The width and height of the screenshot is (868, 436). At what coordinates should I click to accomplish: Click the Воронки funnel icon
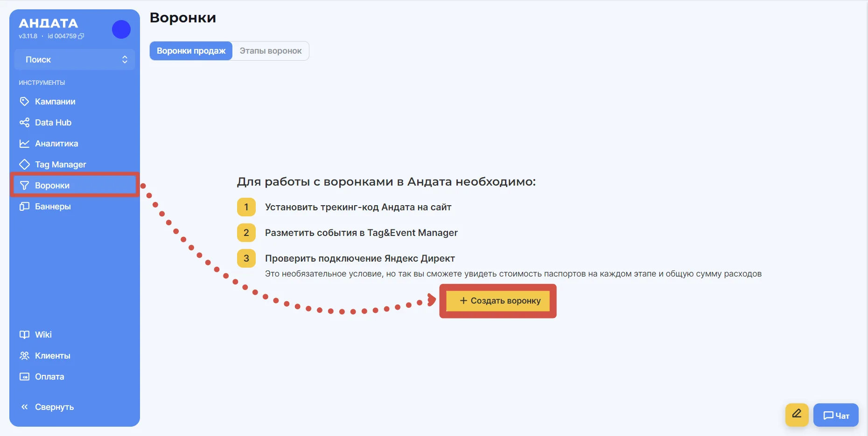point(24,185)
